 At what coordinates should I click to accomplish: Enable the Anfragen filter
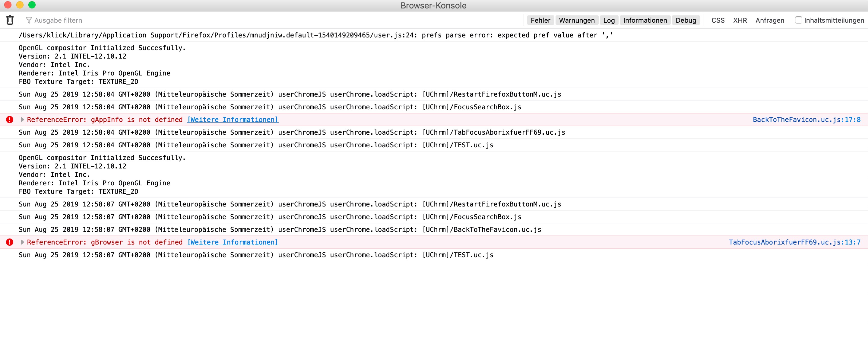tap(770, 20)
